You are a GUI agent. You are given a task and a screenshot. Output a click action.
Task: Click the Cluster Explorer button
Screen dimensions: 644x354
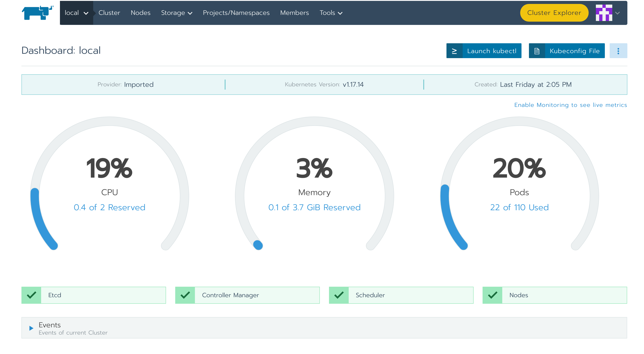pyautogui.click(x=554, y=13)
